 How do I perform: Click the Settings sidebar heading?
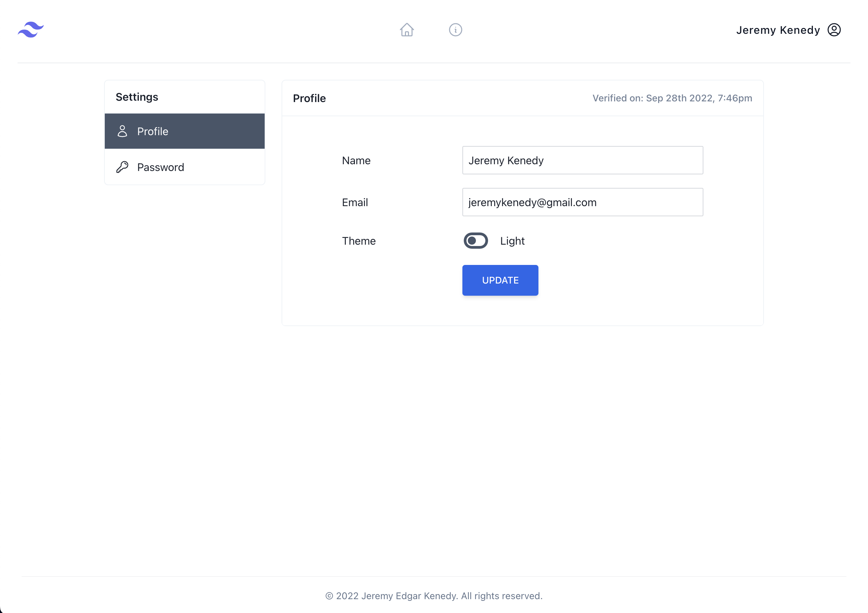click(x=137, y=97)
